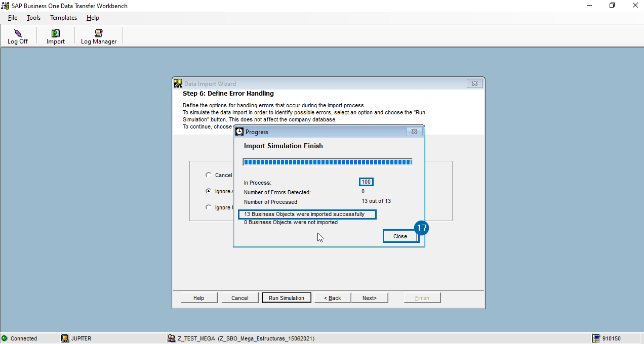This screenshot has width=644, height=344.
Task: Click the 'Number of Errors Detected:' label
Action: point(277,192)
